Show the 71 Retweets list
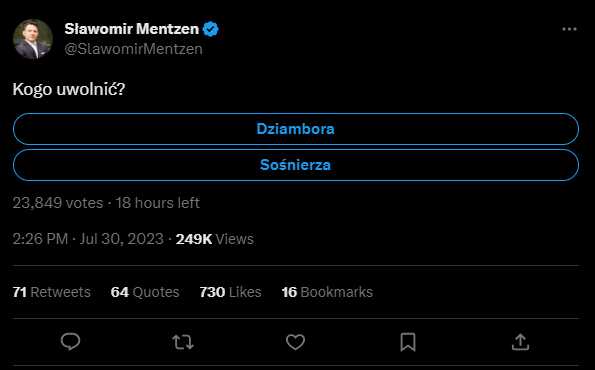This screenshot has width=595, height=370. pyautogui.click(x=52, y=292)
